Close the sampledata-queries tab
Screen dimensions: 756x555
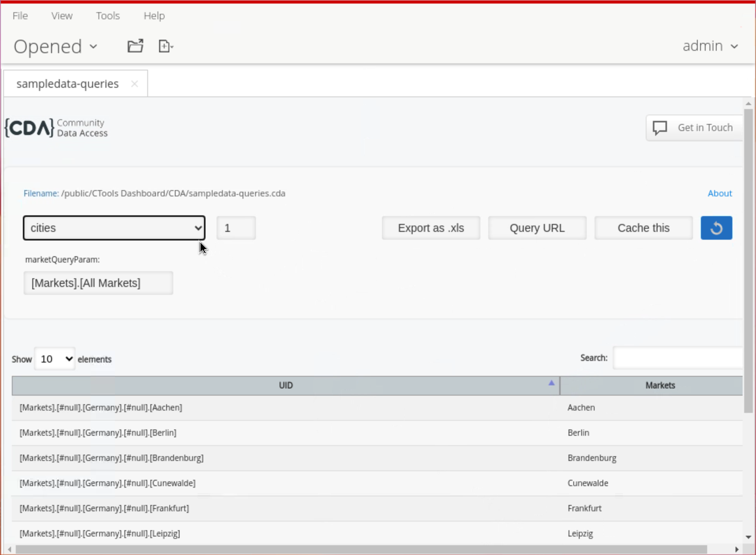tap(134, 84)
